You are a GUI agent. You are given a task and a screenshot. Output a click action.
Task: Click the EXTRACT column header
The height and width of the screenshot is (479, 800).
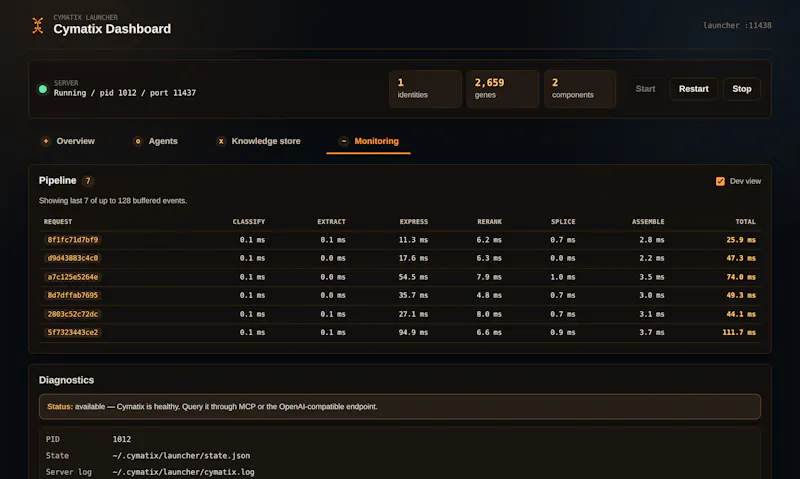(331, 221)
